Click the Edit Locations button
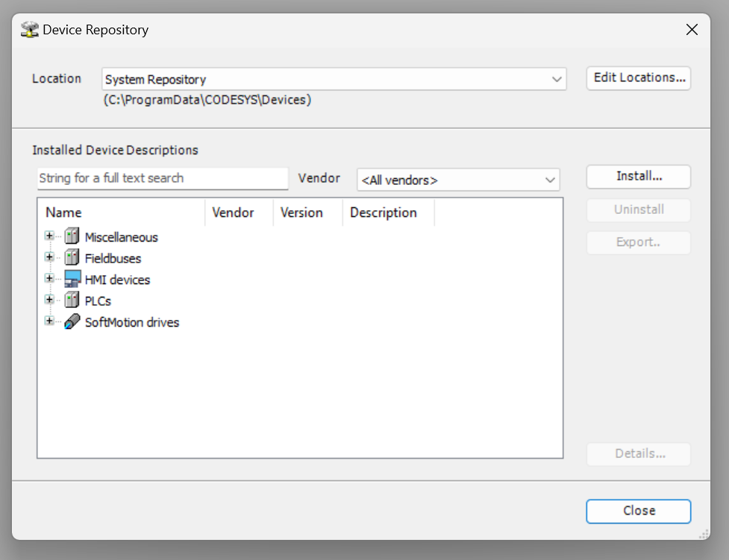729x560 pixels. [639, 78]
